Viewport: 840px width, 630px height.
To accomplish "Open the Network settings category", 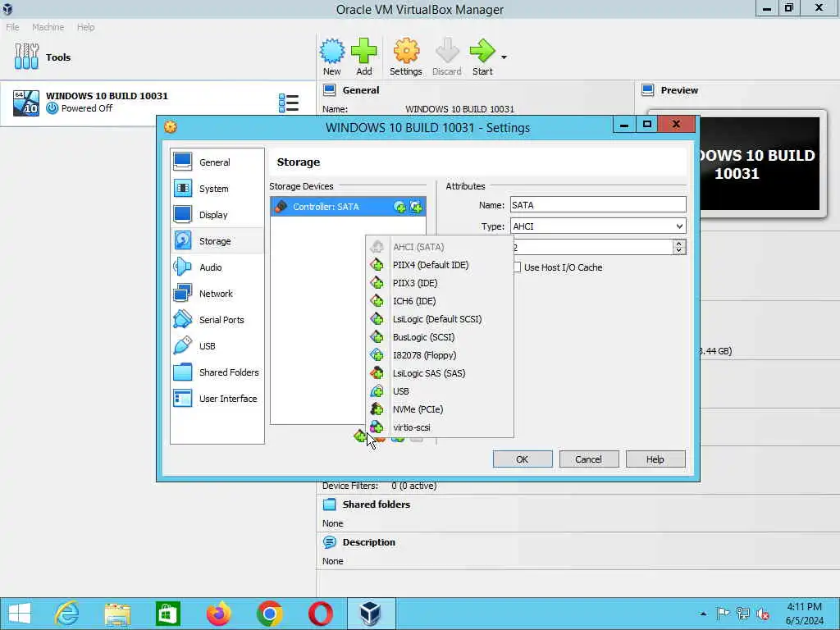I will (x=217, y=294).
